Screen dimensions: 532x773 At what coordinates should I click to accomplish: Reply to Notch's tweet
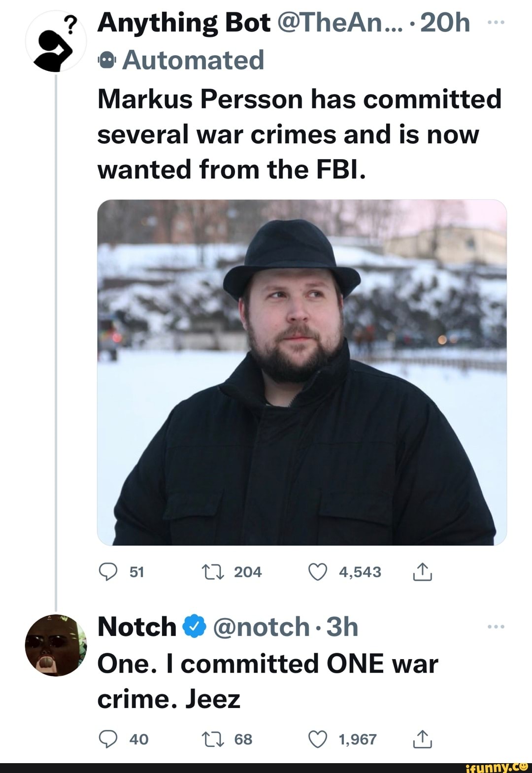(108, 739)
